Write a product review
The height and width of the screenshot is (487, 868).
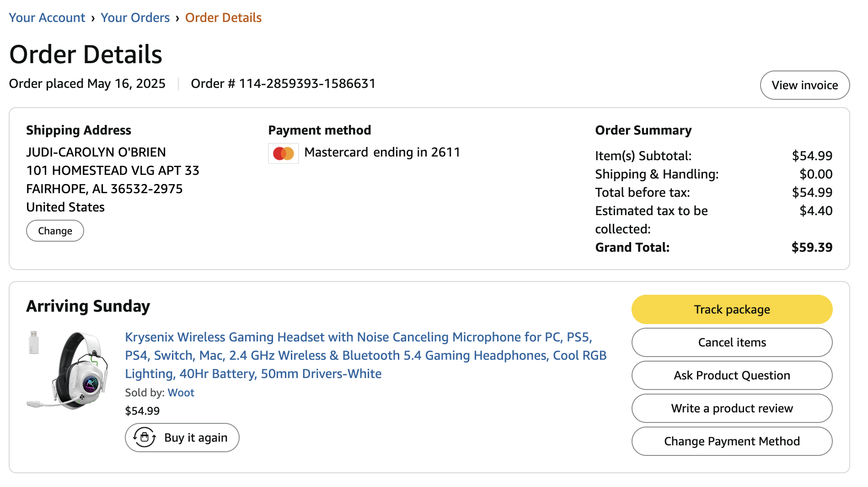[x=732, y=408]
